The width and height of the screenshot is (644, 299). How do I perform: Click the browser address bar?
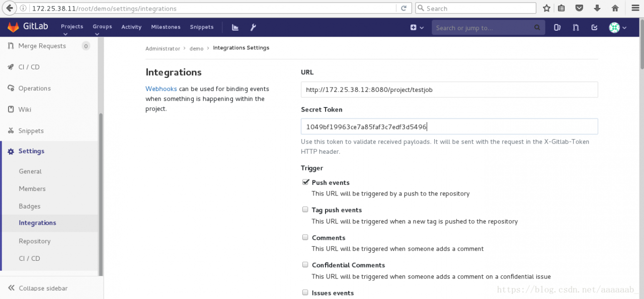pyautogui.click(x=214, y=8)
